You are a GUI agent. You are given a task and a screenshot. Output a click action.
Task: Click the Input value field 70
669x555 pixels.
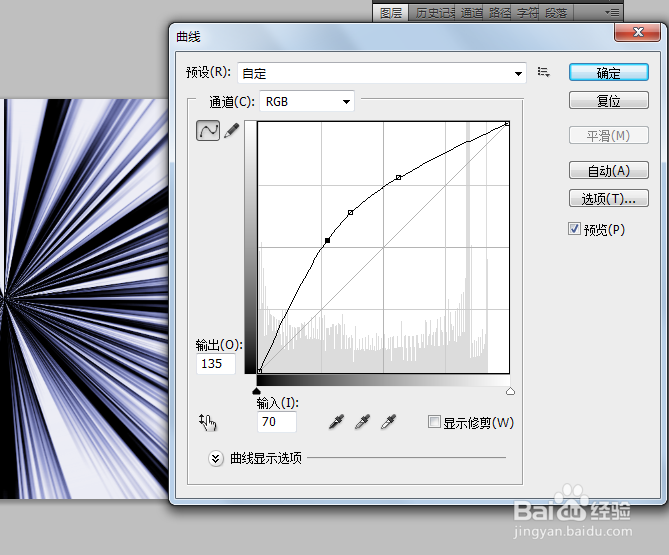277,421
